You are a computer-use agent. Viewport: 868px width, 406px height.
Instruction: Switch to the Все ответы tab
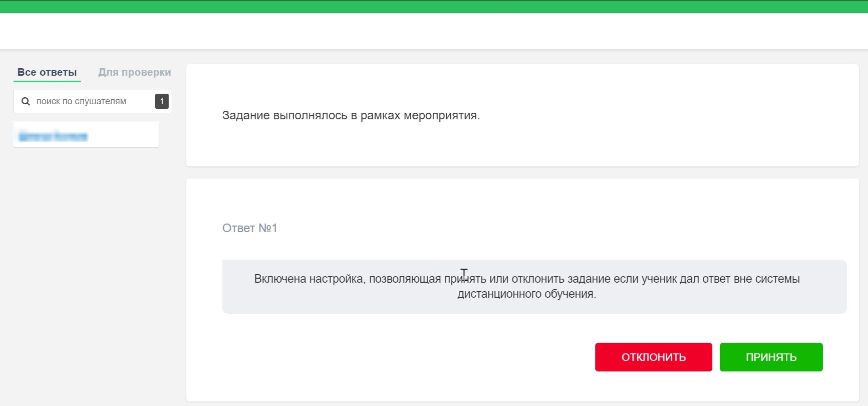click(x=47, y=72)
